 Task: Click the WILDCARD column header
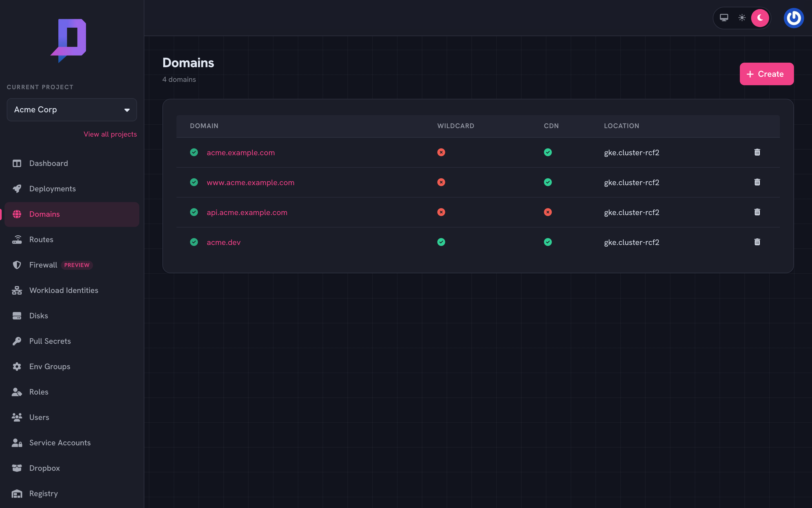(x=456, y=126)
